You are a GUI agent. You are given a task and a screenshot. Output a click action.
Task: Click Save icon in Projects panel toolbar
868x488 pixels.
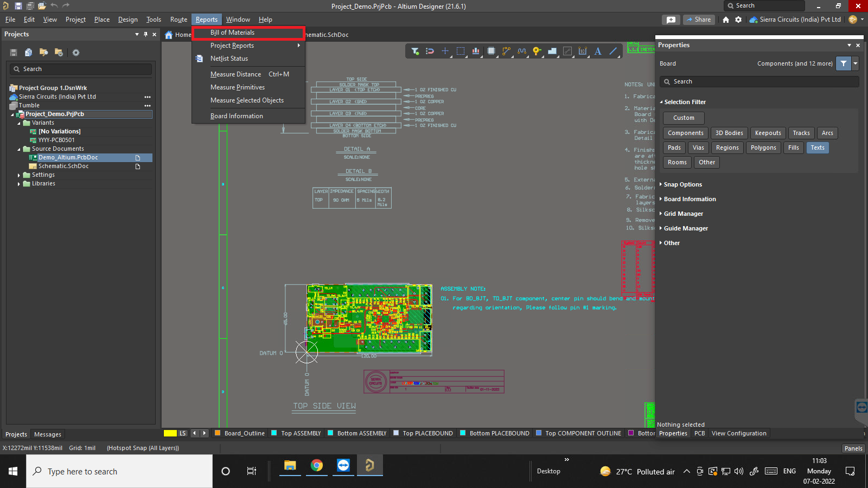[x=14, y=53]
